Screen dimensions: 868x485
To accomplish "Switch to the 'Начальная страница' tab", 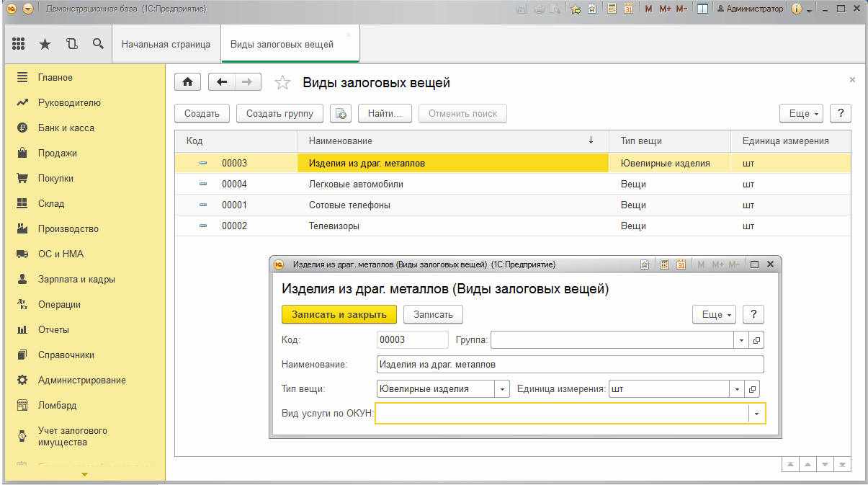I will (x=166, y=44).
